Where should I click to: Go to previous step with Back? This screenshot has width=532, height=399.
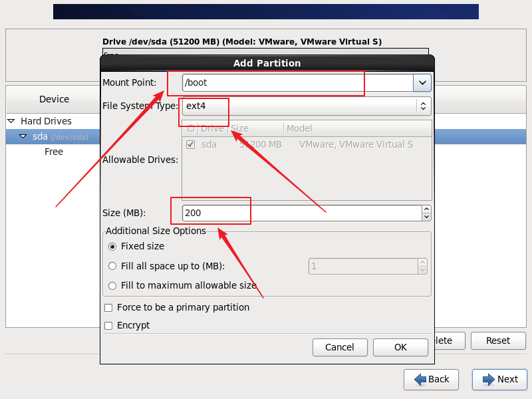(431, 379)
